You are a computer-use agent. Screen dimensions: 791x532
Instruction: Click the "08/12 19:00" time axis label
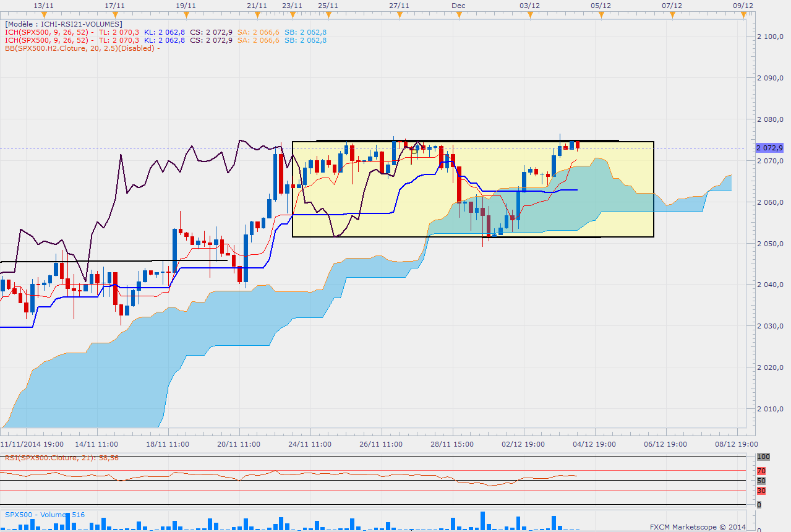[x=737, y=444]
